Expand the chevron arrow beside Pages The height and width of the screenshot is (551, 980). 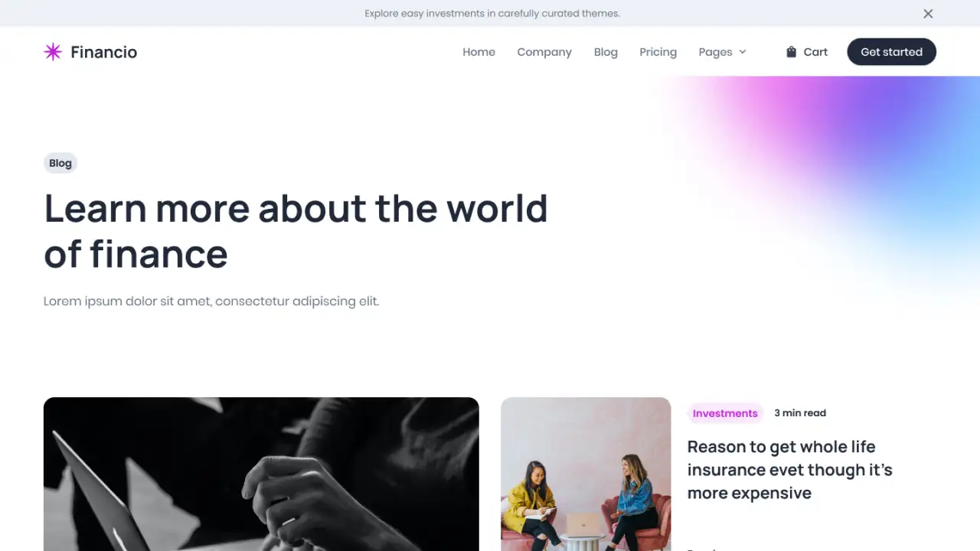(x=742, y=52)
